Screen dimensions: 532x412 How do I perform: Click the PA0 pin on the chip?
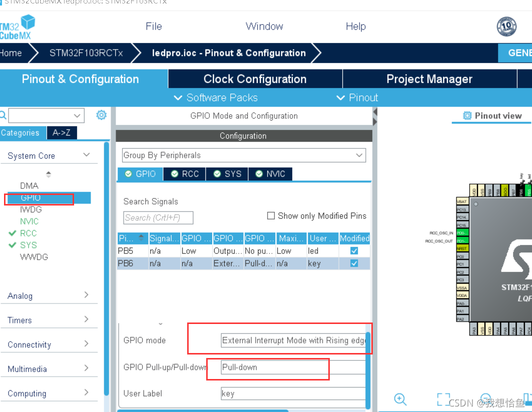pyautogui.click(x=462, y=303)
